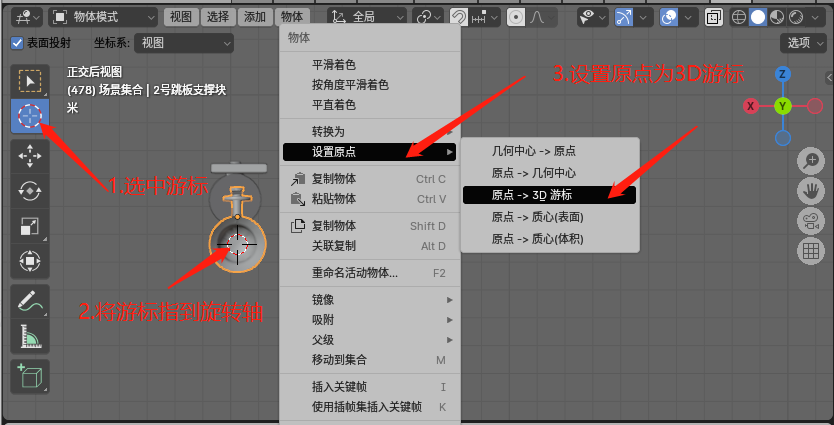Open the 镜像 submenu
This screenshot has height=425, width=834.
[x=369, y=300]
